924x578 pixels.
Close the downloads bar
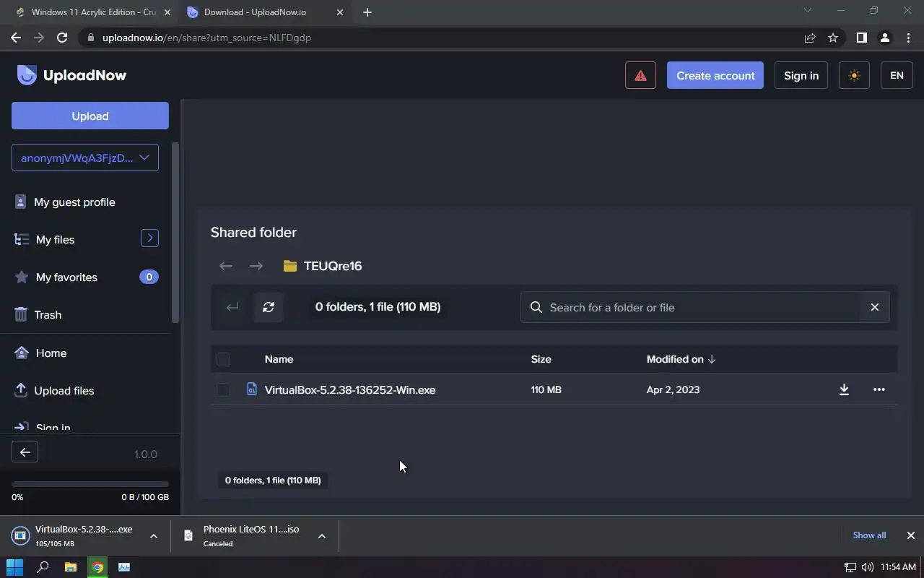[x=911, y=535]
